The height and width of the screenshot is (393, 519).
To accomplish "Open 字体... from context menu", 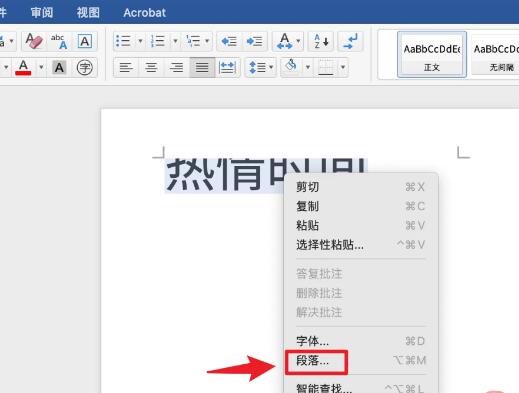I will point(361,341).
